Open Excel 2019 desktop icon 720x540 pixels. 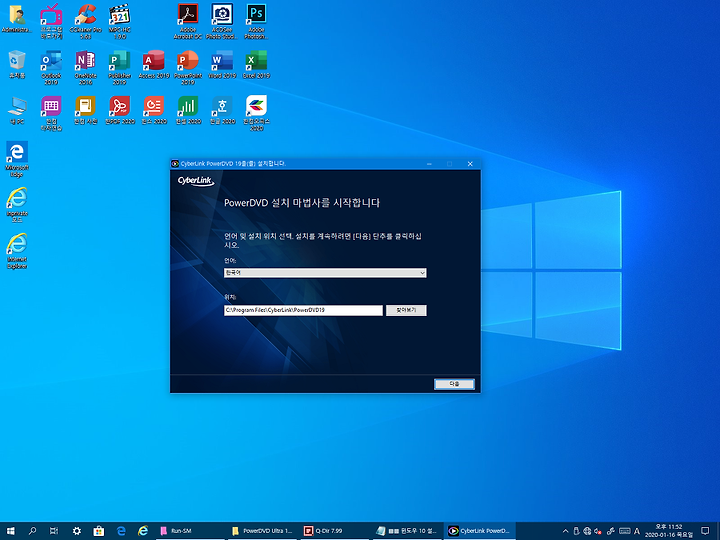click(x=256, y=64)
